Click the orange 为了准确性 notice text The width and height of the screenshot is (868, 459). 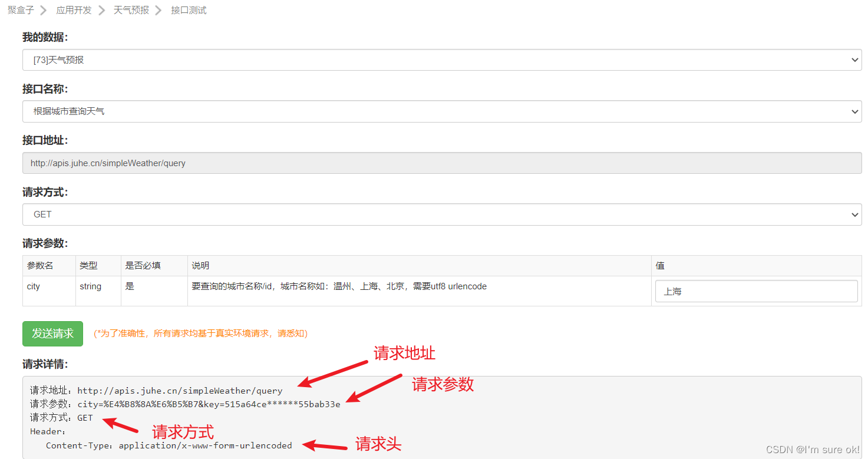(x=200, y=333)
